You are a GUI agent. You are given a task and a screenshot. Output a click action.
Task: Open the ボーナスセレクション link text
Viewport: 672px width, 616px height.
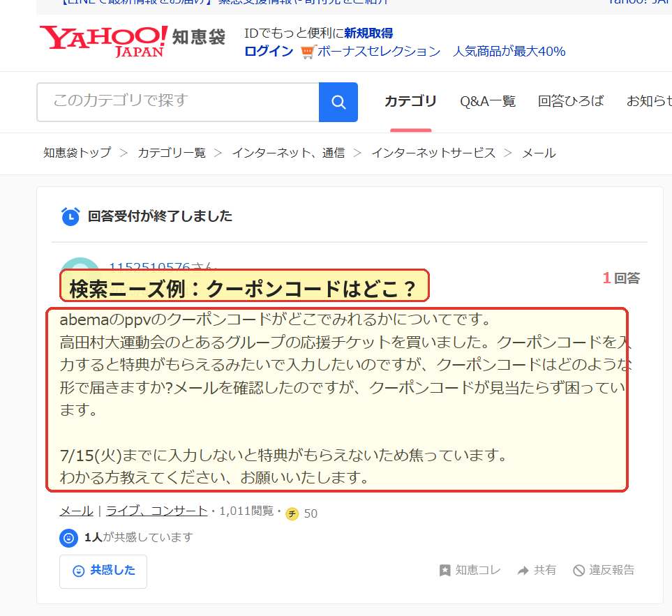[x=379, y=52]
